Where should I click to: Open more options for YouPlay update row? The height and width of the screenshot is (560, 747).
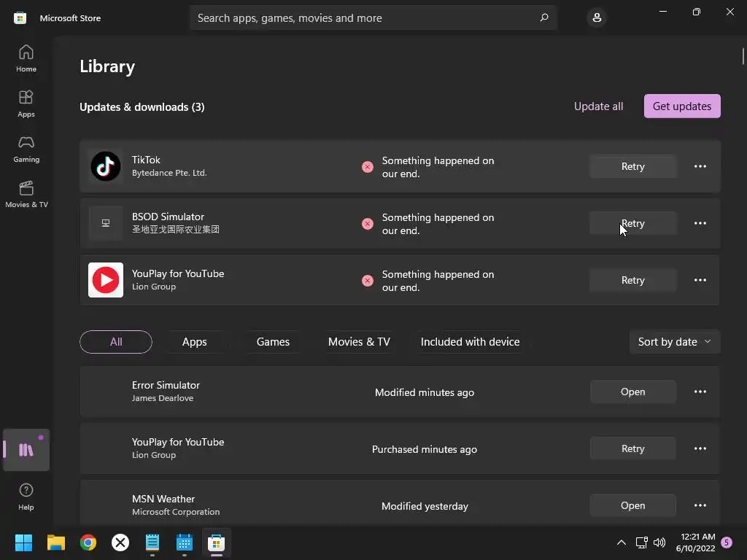(x=700, y=280)
